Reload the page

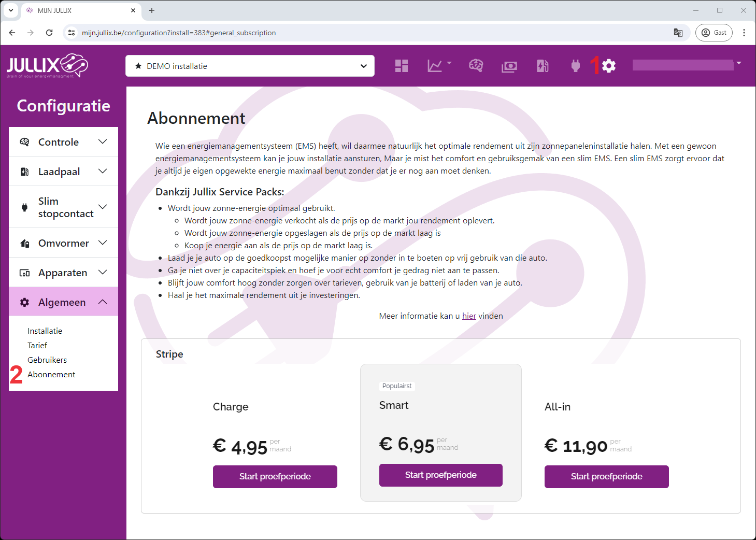pos(49,33)
